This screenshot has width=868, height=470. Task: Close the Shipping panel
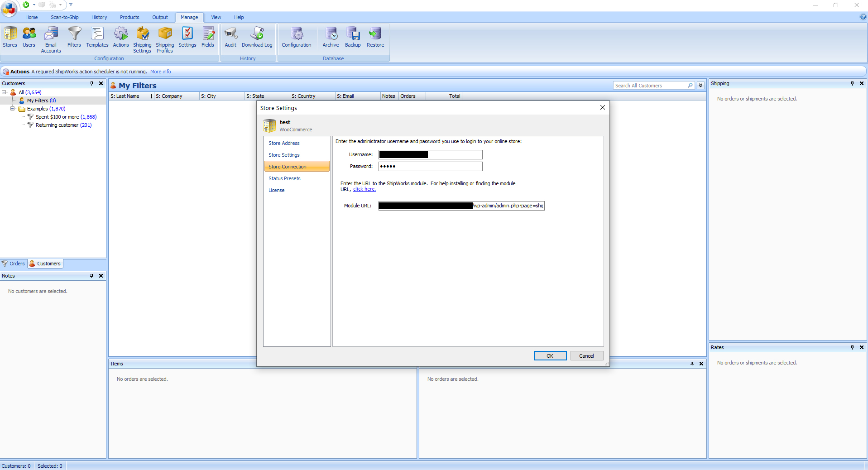coord(862,83)
